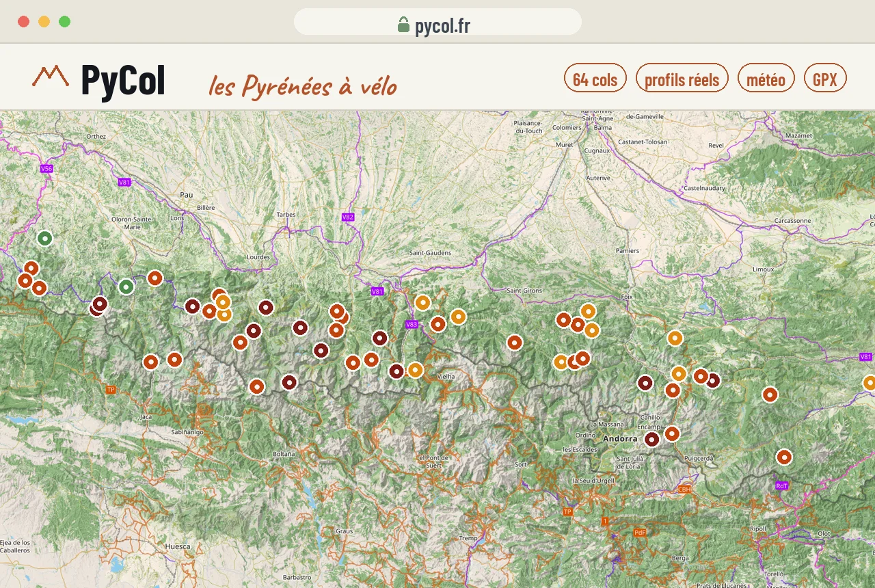
Task: Select orange marker just east of southern green marker
Action: click(155, 278)
